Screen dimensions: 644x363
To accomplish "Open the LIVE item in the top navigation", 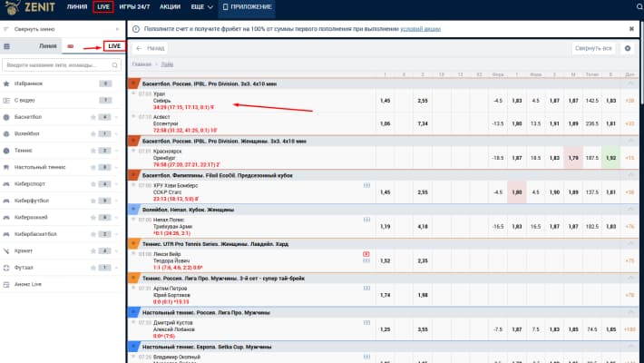I will (x=103, y=7).
